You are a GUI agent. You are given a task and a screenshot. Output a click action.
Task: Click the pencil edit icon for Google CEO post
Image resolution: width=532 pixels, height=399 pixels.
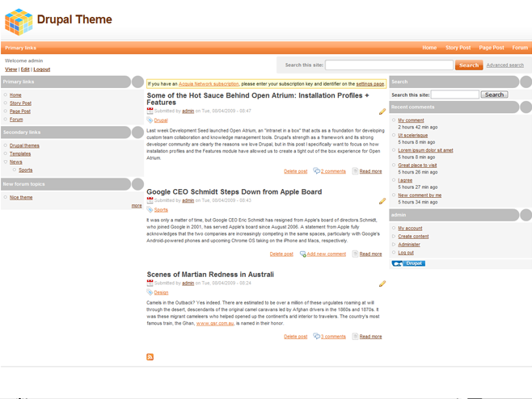pos(382,201)
